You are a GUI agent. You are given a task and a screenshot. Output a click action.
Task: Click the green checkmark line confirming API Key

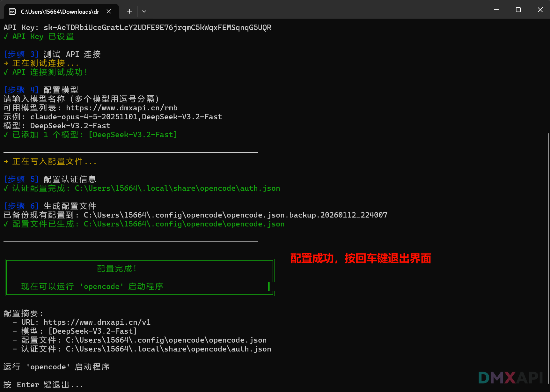[38, 36]
